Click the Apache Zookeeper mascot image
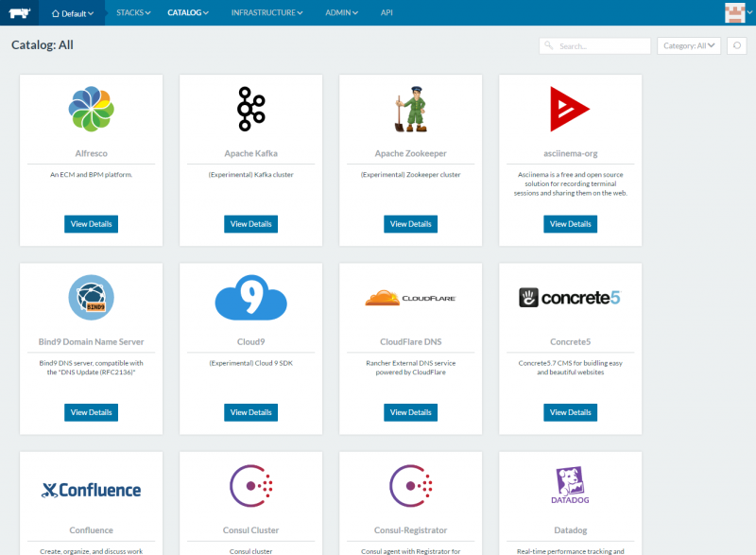Image resolution: width=756 pixels, height=555 pixels. [x=411, y=109]
